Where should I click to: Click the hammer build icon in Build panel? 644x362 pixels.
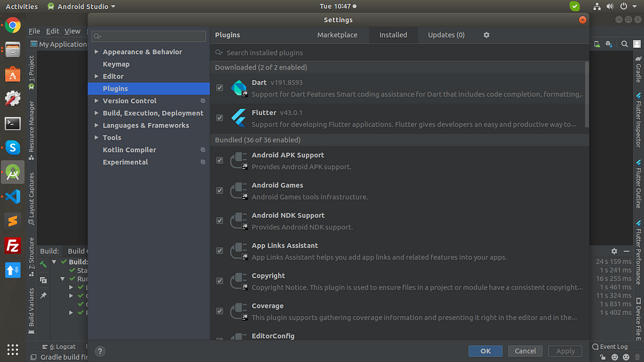click(43, 264)
